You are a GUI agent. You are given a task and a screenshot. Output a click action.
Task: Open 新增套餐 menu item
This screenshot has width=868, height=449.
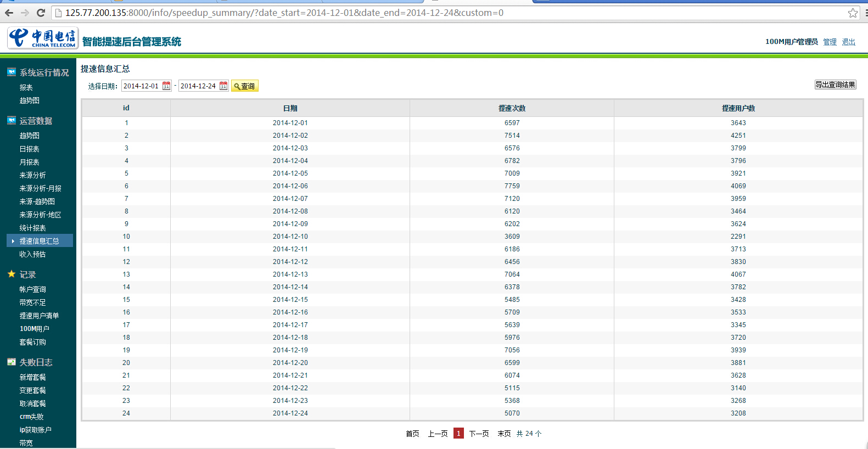tap(32, 377)
